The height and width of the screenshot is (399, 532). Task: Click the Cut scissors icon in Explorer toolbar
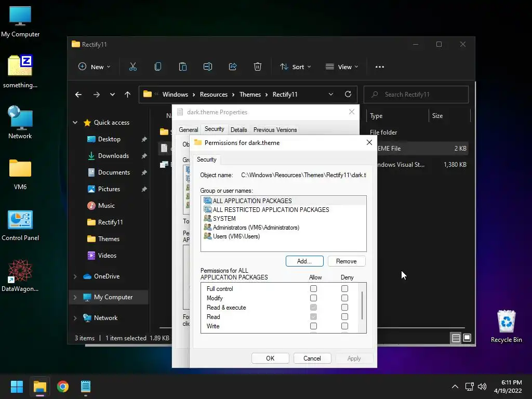click(x=132, y=67)
